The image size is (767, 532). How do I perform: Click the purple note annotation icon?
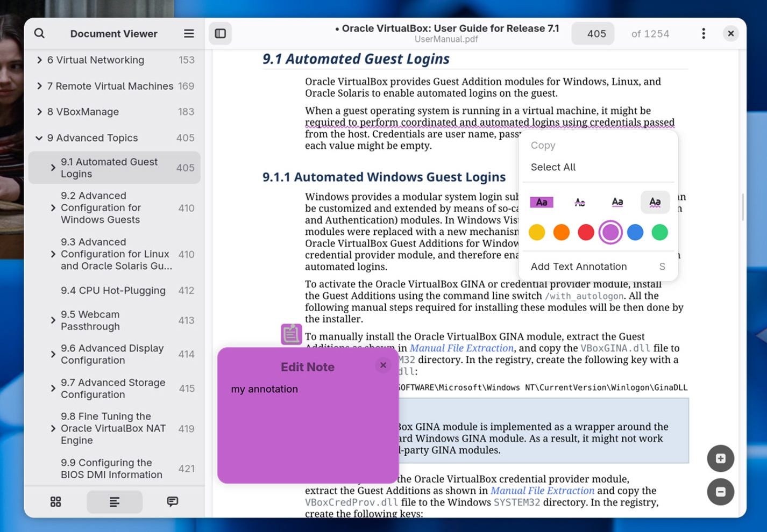[x=291, y=334]
